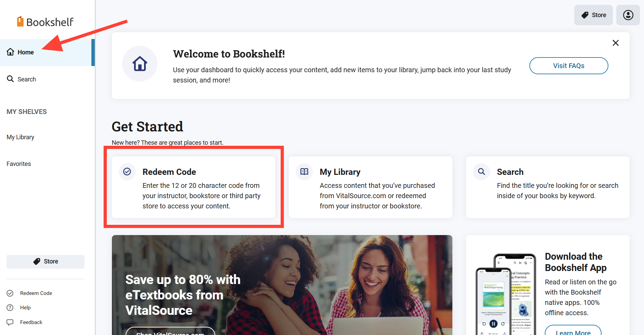
Task: Open Favorites shelf in sidebar
Action: [19, 164]
